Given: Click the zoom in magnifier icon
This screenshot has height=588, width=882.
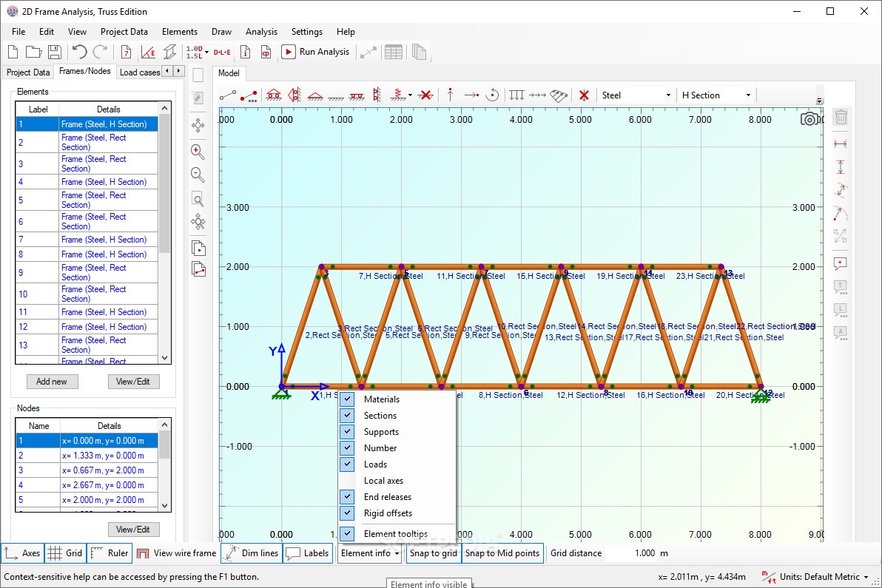Looking at the screenshot, I should point(198,152).
